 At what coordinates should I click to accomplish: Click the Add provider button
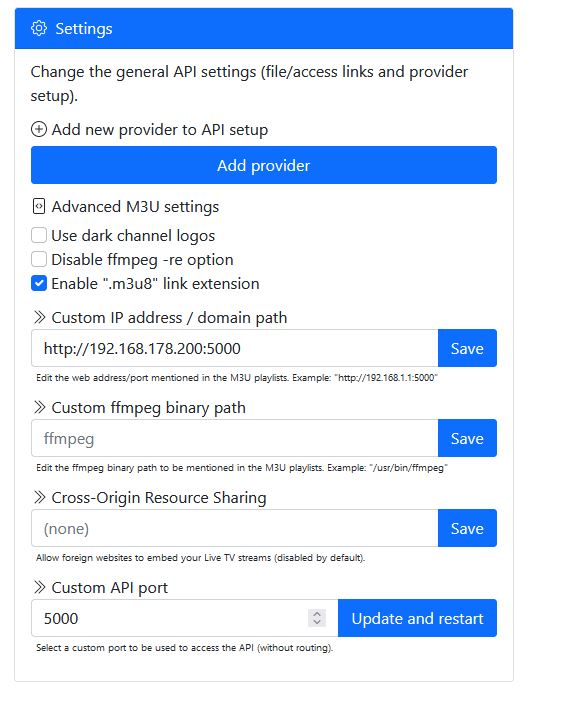pos(264,165)
